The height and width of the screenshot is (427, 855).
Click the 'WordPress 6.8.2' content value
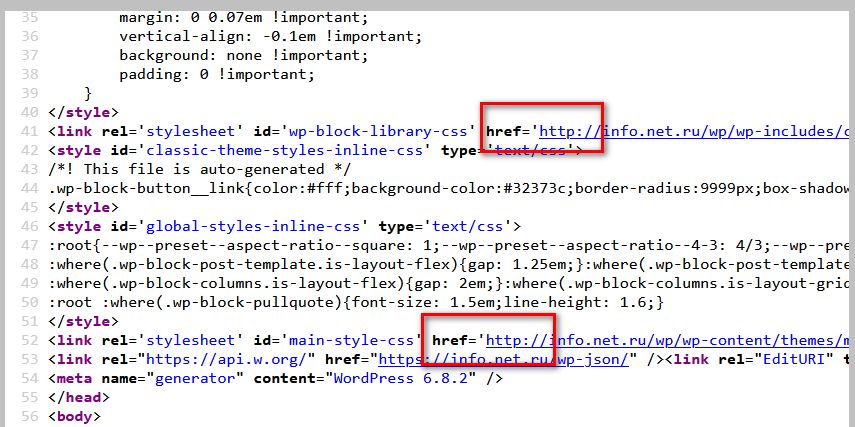click(x=400, y=378)
